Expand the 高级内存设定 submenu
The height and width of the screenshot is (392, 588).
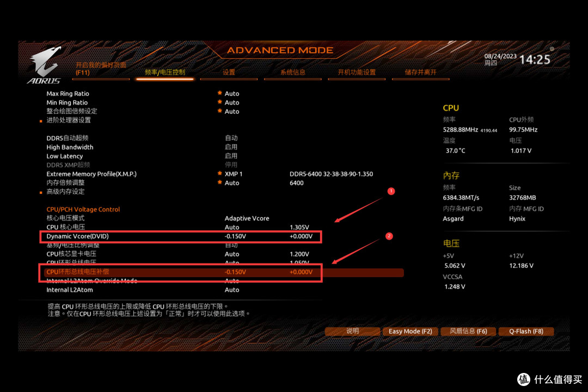[x=65, y=192]
